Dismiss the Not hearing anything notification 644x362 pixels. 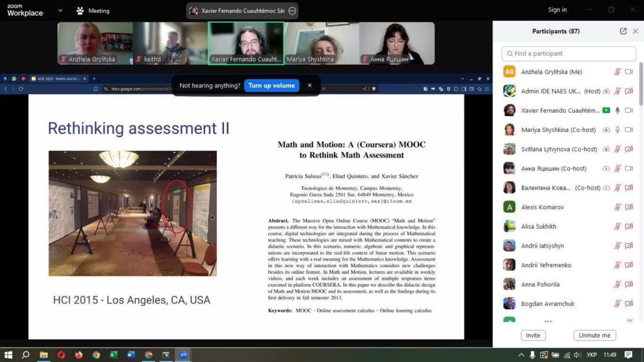click(309, 85)
